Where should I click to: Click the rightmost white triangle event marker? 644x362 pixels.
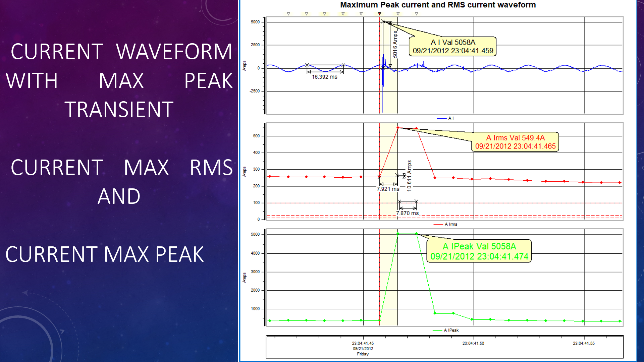(x=416, y=14)
